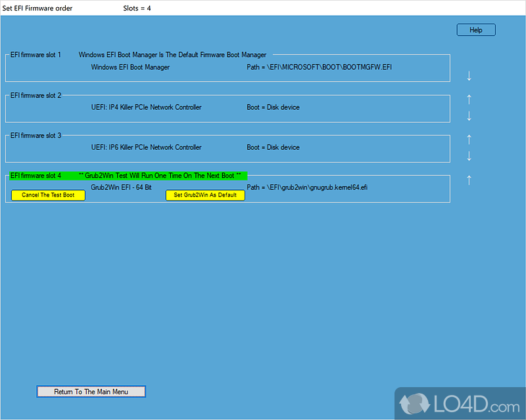Click the EFI firmware slot 2 label
The height and width of the screenshot is (420, 526).
[x=36, y=95]
